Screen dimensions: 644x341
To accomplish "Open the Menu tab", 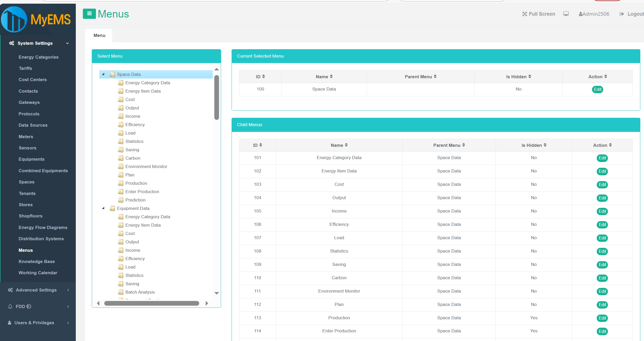I will coord(99,35).
